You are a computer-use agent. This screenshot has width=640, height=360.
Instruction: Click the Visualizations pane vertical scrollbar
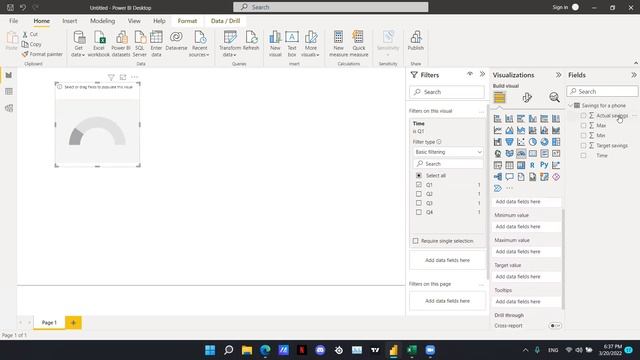pyautogui.click(x=563, y=259)
